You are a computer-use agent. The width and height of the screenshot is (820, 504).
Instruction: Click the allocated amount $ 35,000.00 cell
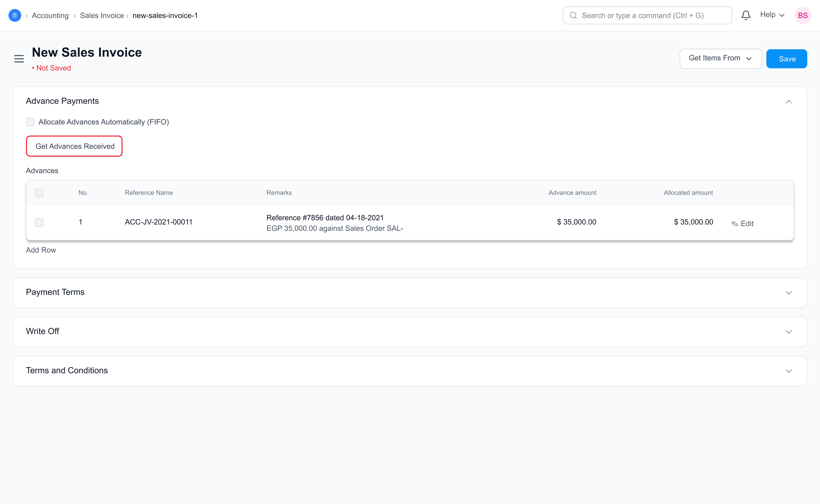click(693, 222)
